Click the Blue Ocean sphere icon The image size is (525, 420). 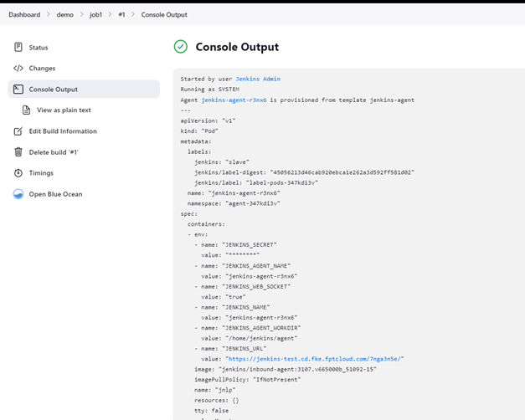[x=18, y=194]
